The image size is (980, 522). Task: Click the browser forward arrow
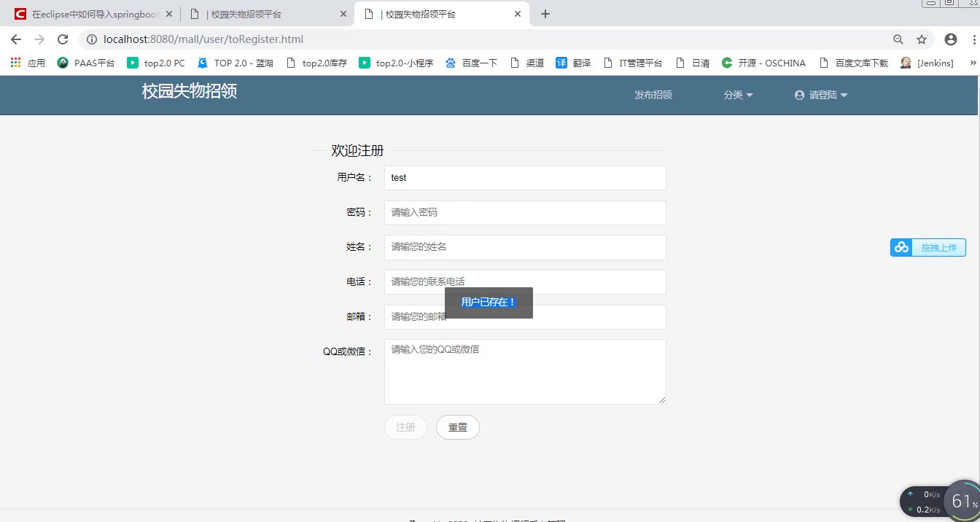point(39,39)
